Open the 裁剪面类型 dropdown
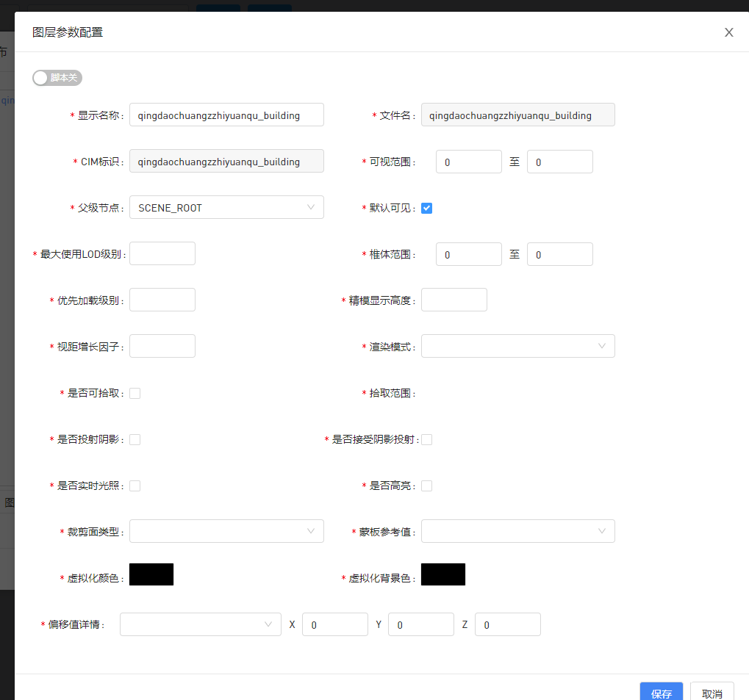Viewport: 749px width, 700px height. pos(226,531)
